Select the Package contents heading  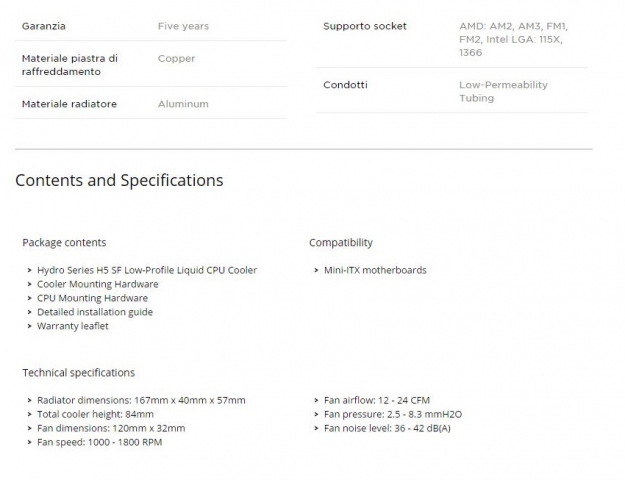[x=64, y=243]
